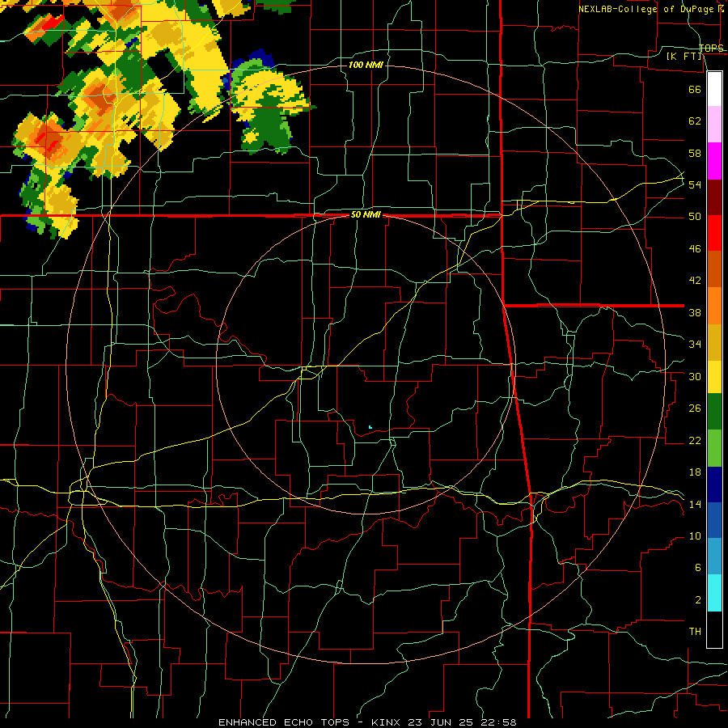Click the dark orange 42-46 legend swatch
The image size is (728, 728).
(714, 269)
